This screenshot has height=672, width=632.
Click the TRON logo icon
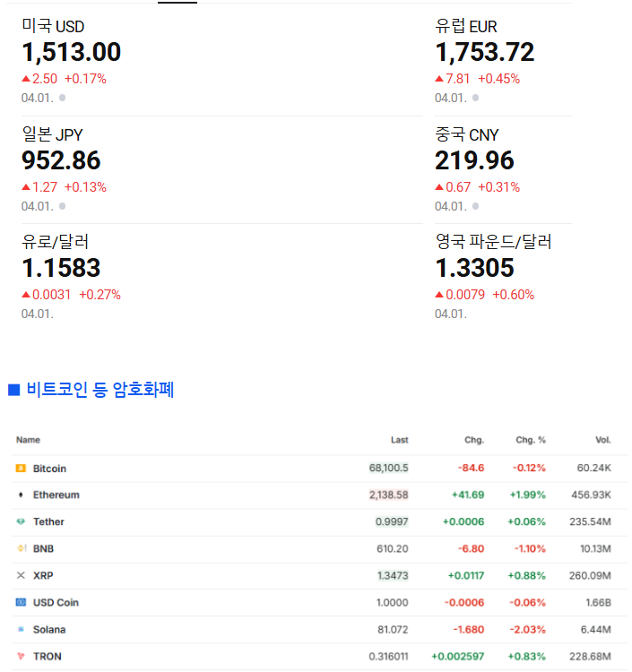(x=21, y=656)
